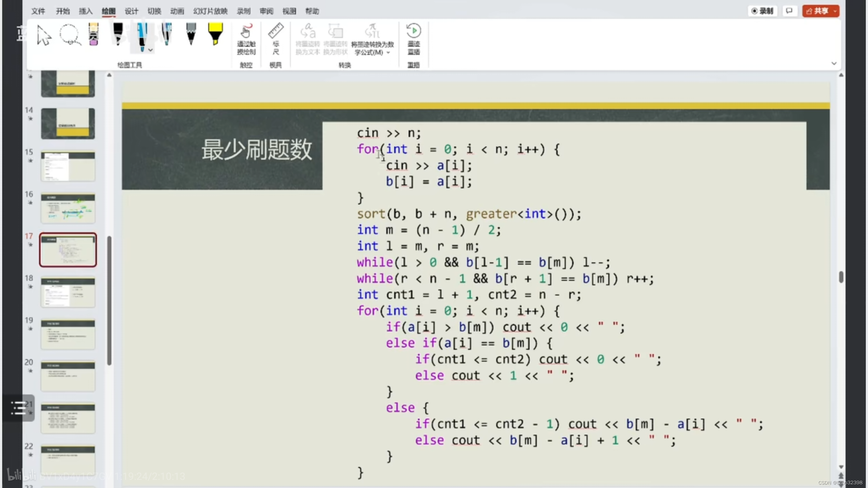868x488 pixels.
Task: Click code line 'int m = (n - 1) / 2;'
Action: pos(429,230)
